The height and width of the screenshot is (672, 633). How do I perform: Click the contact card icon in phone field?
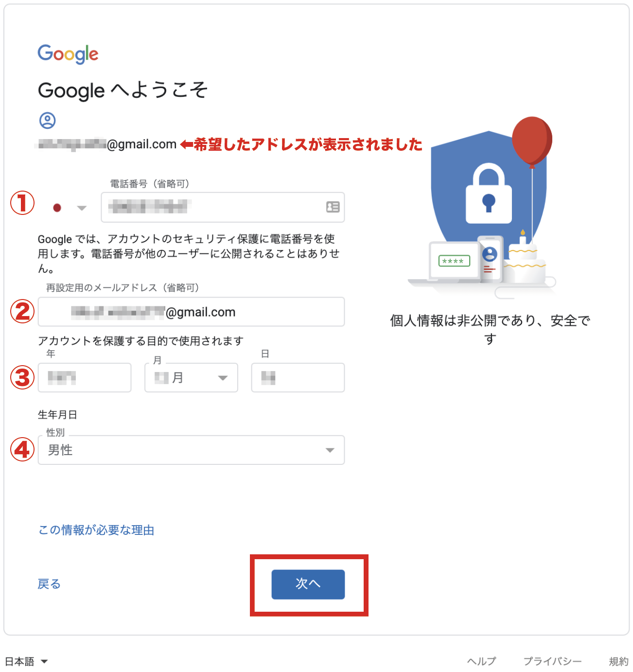click(333, 207)
